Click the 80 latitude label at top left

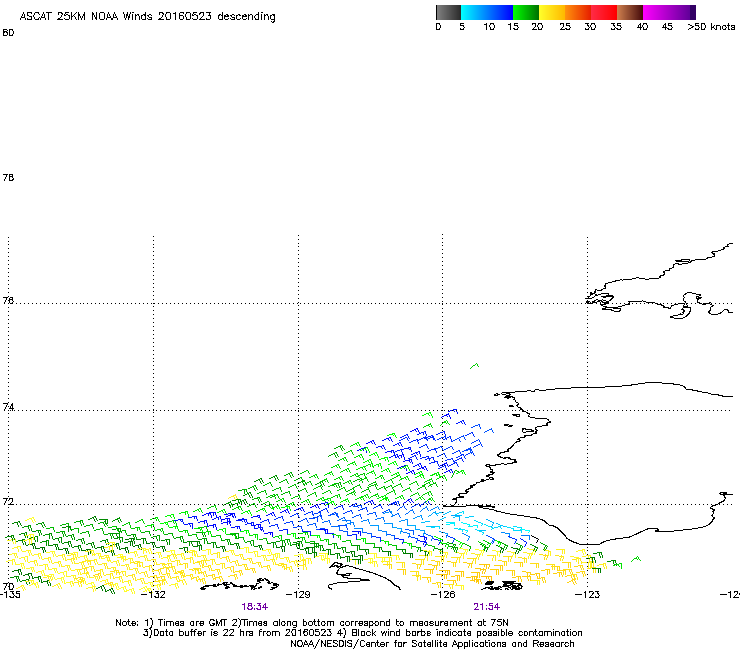[x=8, y=33]
